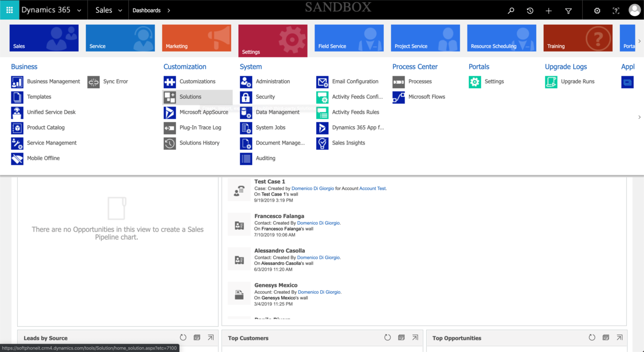The height and width of the screenshot is (352, 644).
Task: Click the Processes icon
Action: pos(399,82)
